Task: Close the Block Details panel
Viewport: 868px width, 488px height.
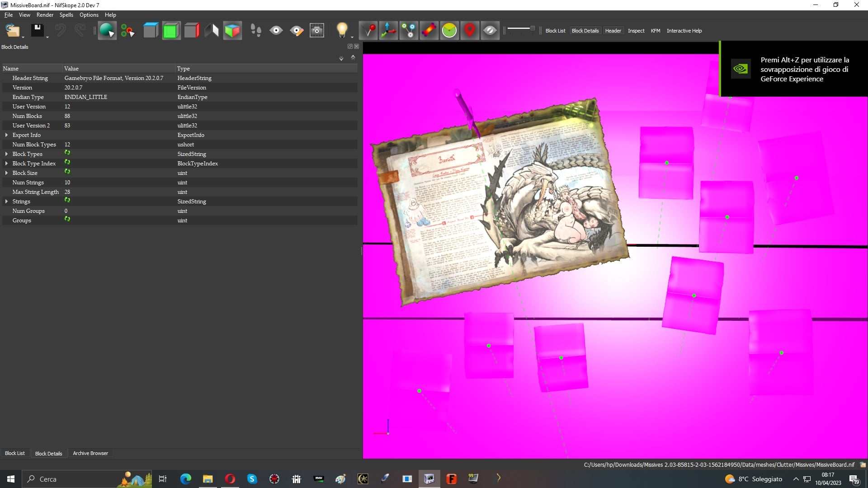Action: point(356,47)
